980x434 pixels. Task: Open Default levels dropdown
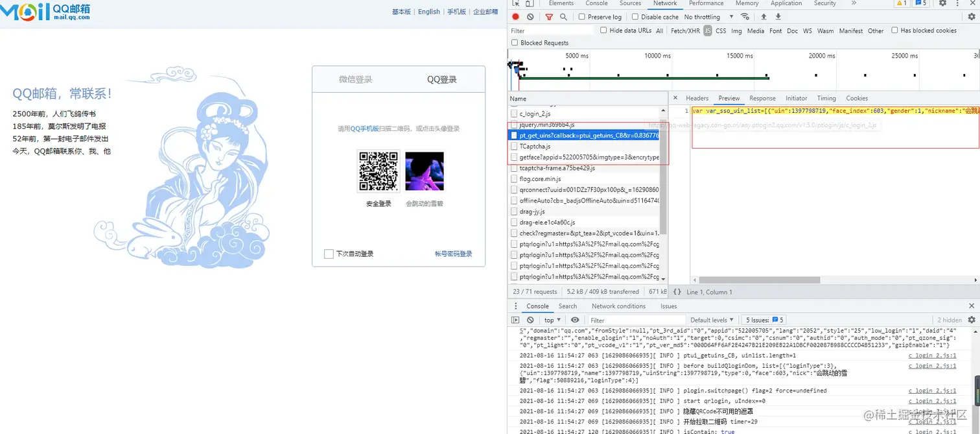712,320
